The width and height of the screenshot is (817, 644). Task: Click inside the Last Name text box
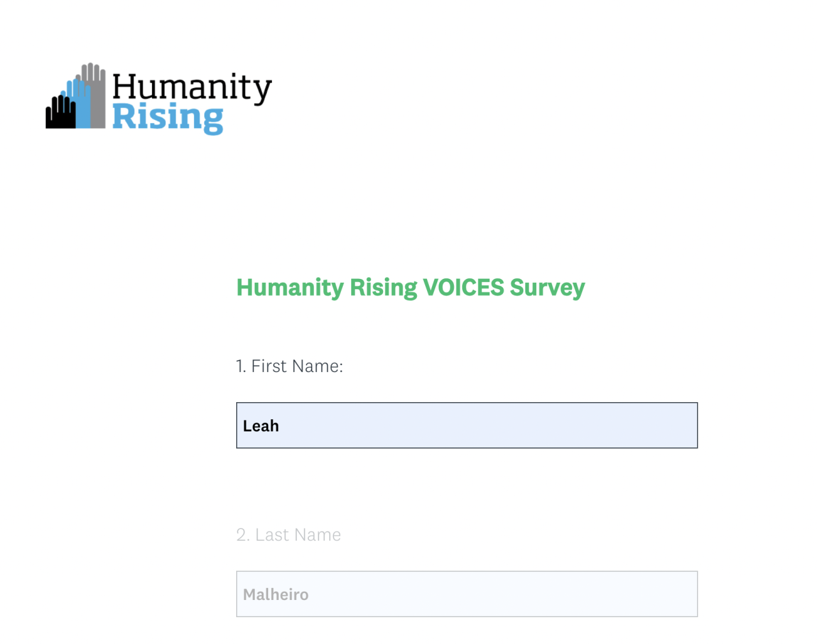467,594
